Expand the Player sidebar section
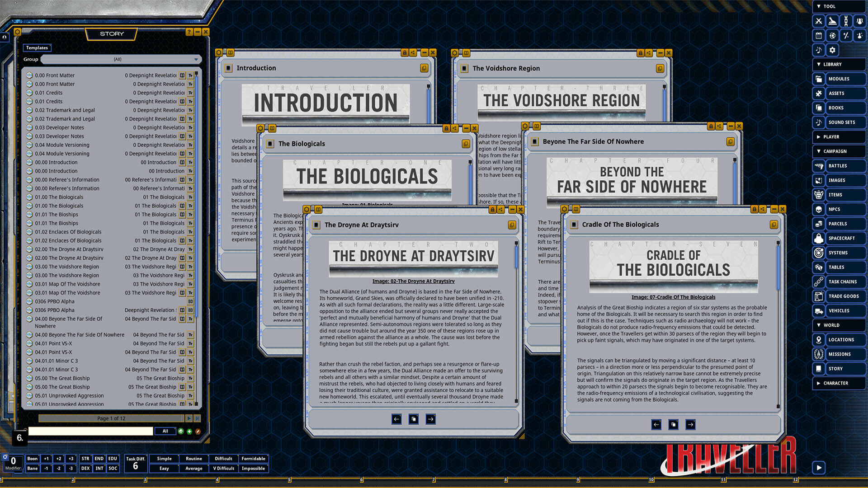Viewport: 868px width, 488px height. [830, 136]
